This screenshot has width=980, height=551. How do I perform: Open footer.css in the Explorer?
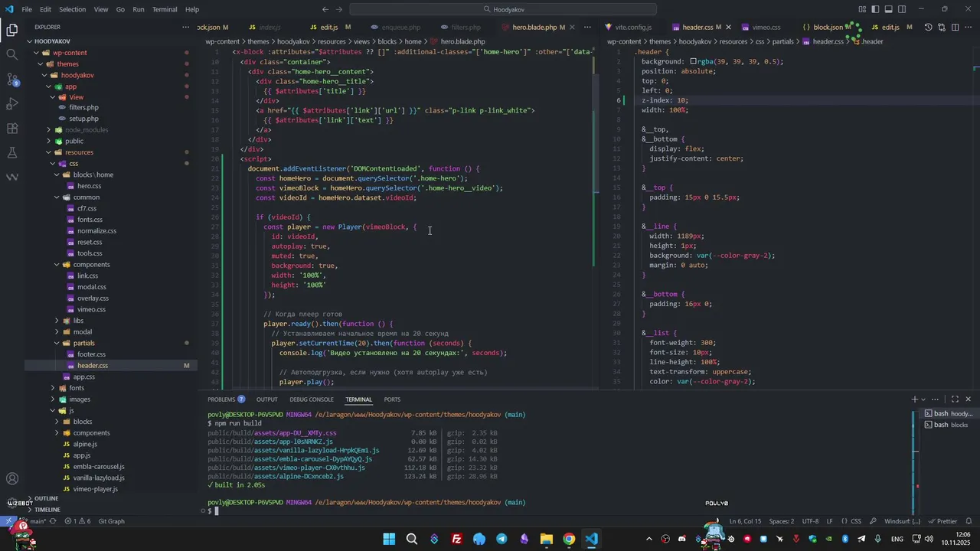coord(91,354)
